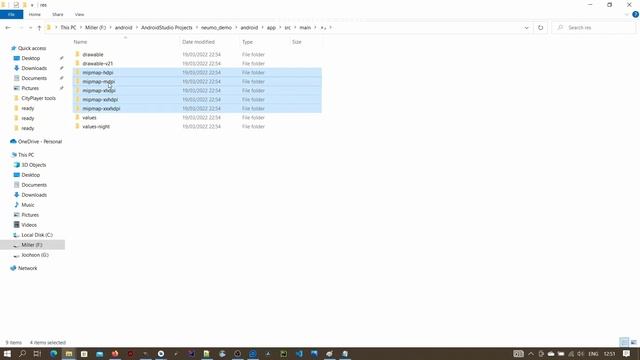Open OneDrive - Personal in sidebar
This screenshot has width=640, height=360.
[x=40, y=142]
